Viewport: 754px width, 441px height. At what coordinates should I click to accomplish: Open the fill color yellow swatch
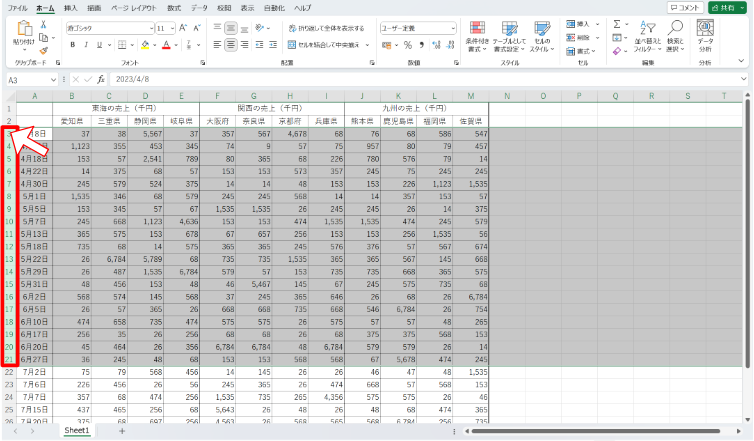coord(145,45)
